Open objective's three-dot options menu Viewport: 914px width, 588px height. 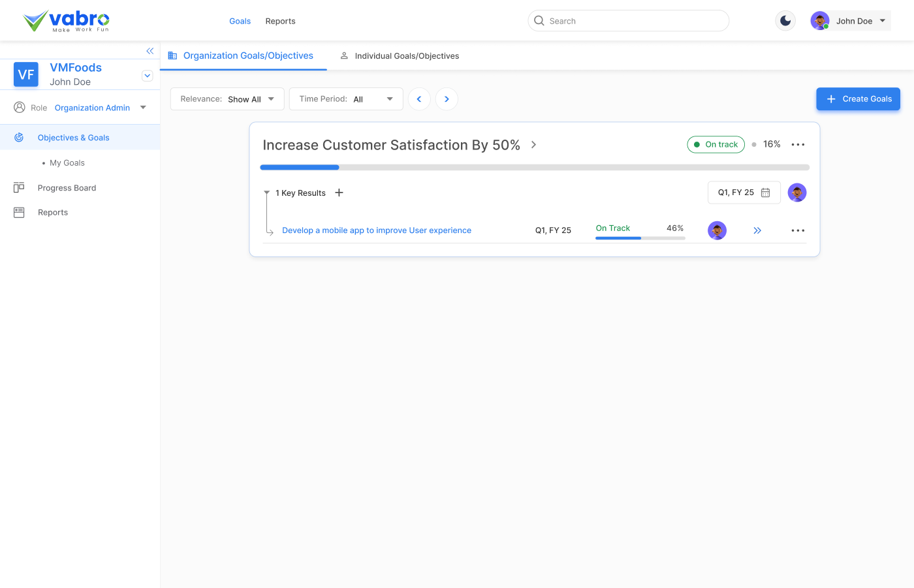(x=798, y=145)
